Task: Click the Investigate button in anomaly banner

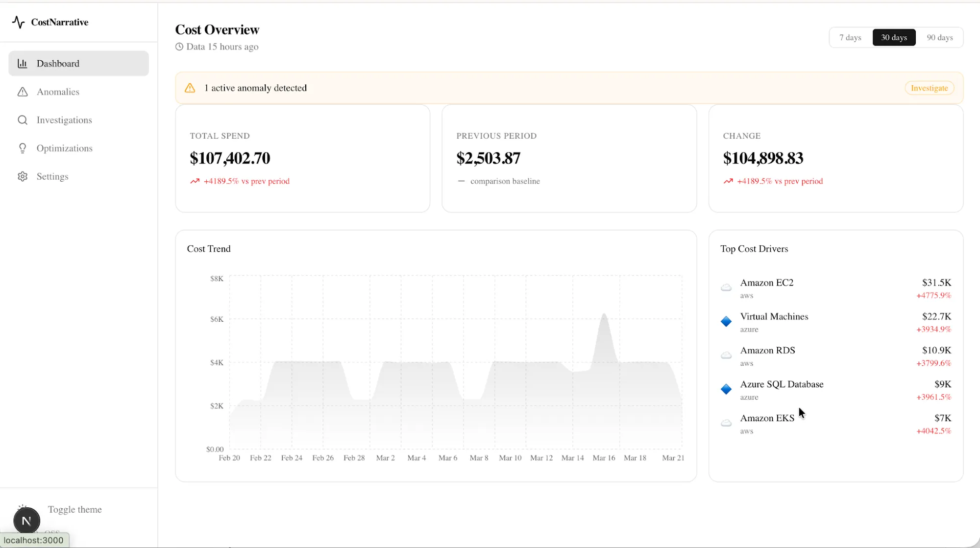Action: coord(929,88)
